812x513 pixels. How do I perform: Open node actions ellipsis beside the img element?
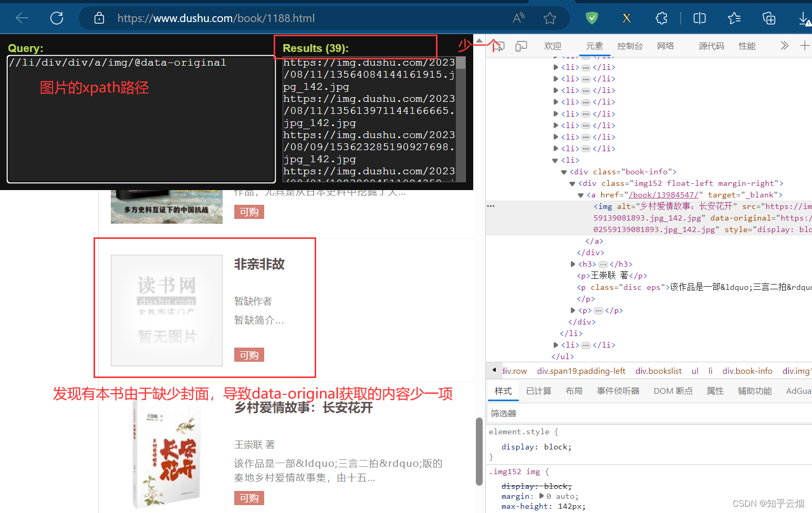pyautogui.click(x=491, y=206)
